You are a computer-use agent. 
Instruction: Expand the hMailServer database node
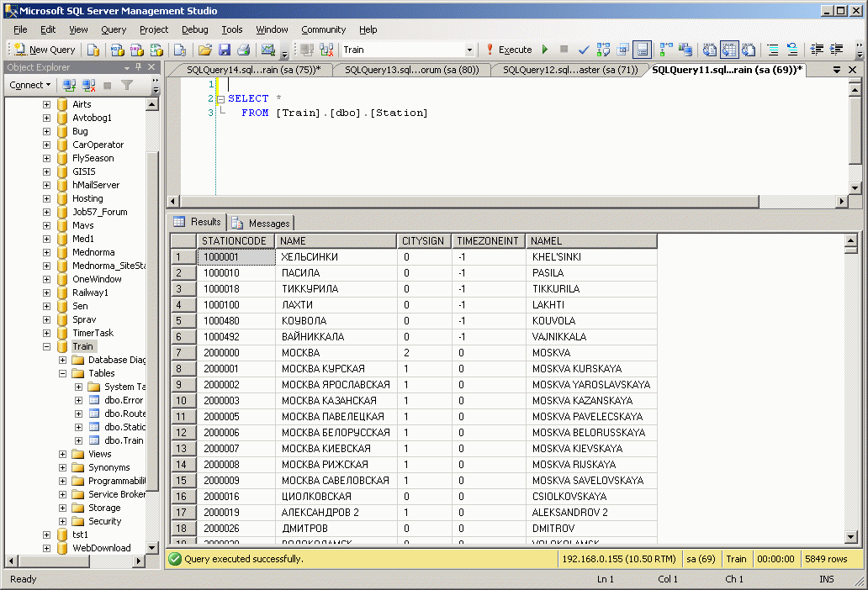(x=46, y=185)
